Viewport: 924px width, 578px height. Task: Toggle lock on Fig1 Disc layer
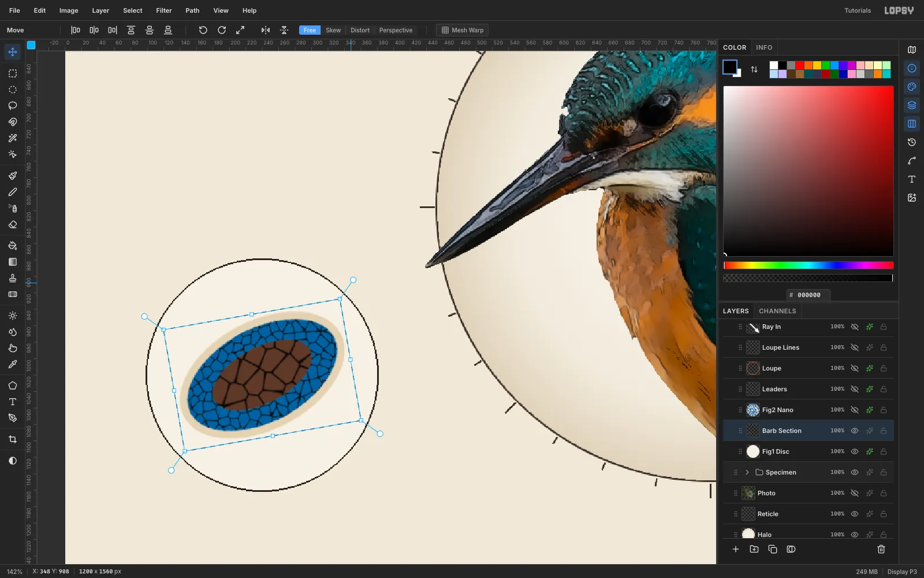[x=884, y=451]
